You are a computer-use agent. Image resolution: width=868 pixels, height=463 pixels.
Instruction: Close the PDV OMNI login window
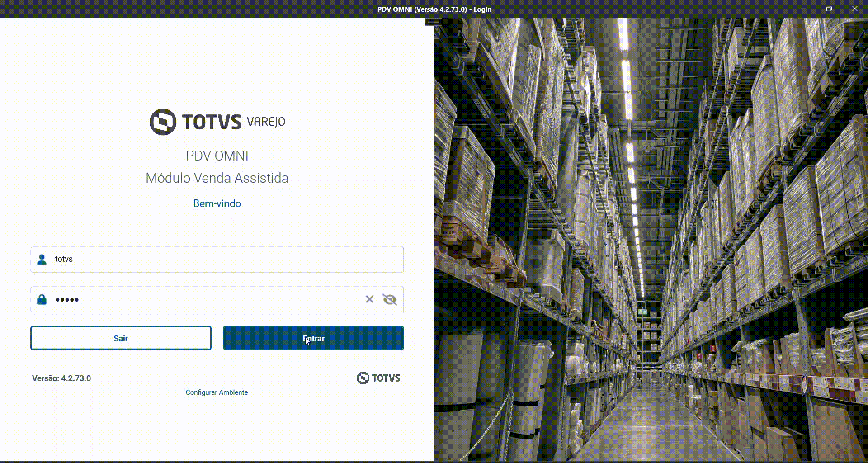click(x=854, y=9)
